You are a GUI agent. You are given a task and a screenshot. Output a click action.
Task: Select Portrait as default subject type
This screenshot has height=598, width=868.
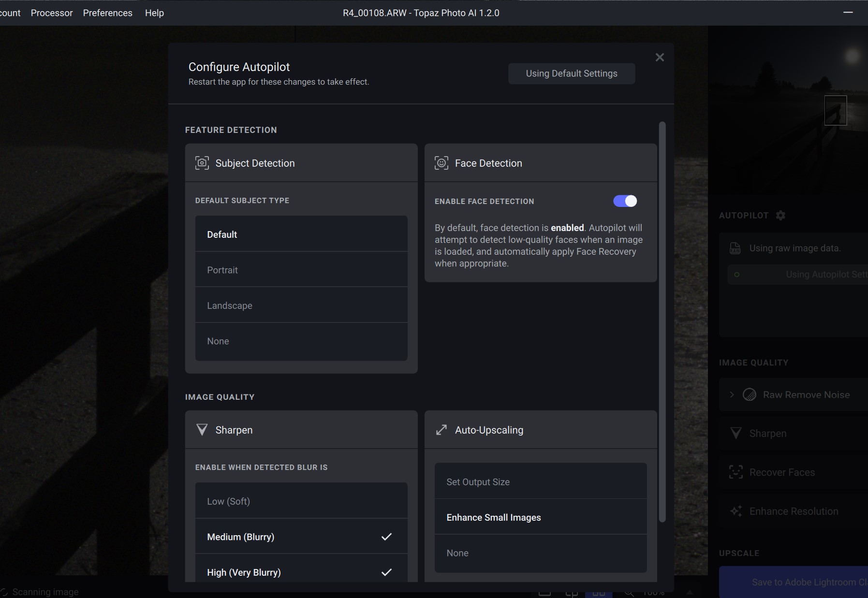[x=301, y=270]
